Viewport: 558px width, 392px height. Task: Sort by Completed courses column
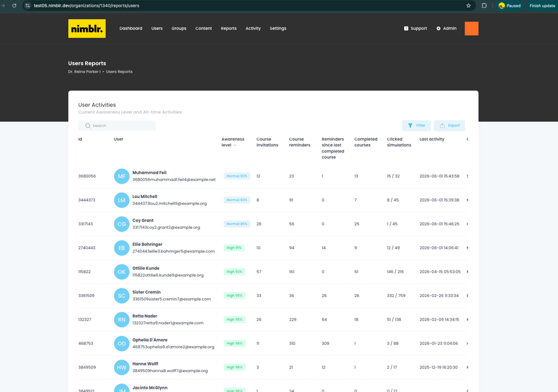pyautogui.click(x=366, y=142)
